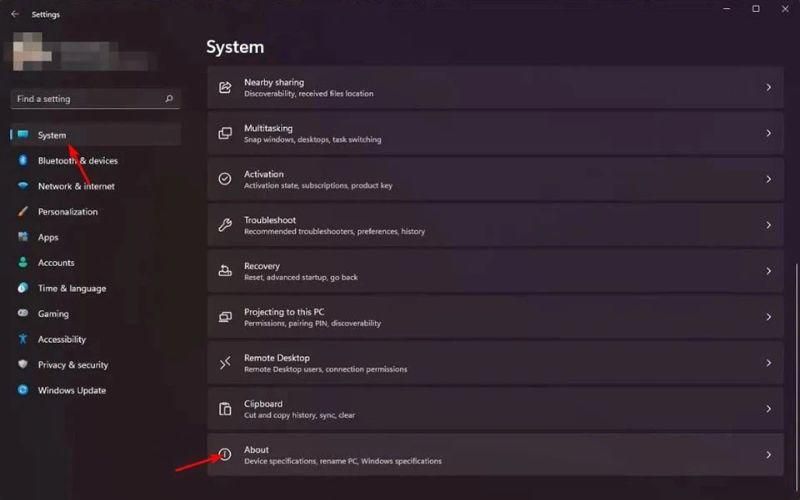800x500 pixels.
Task: Open Remote Desktop using its chevron
Action: pos(768,363)
